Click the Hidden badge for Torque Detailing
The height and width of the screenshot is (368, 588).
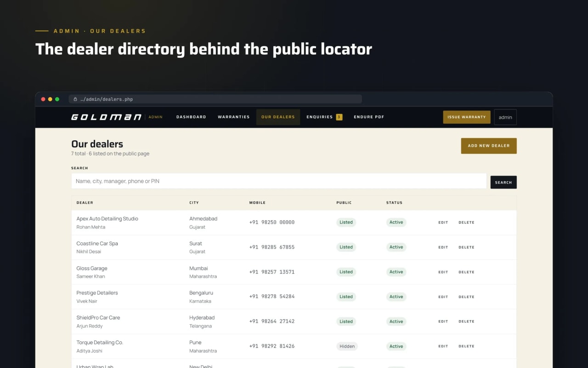pos(347,346)
